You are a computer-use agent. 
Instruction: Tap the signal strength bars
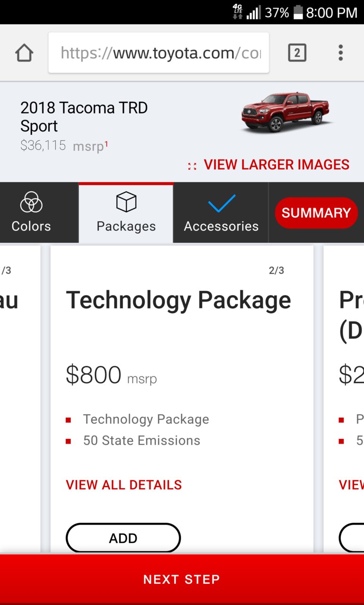point(253,13)
